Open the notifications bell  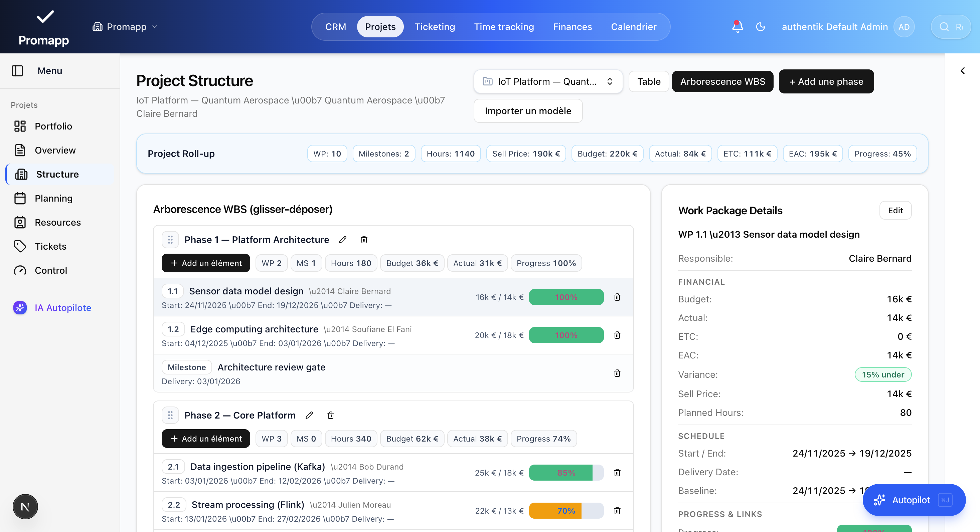point(737,27)
